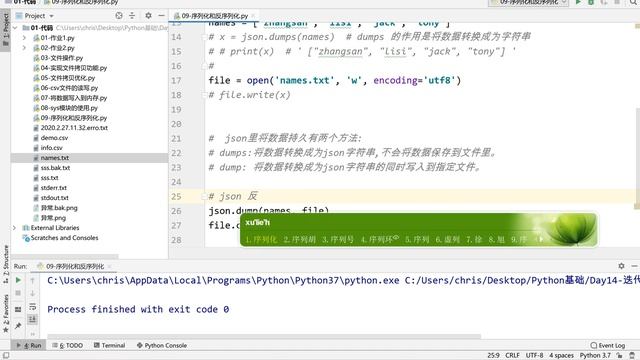This screenshot has height=360, width=640.
Task: Expand External Libraries node
Action: pyautogui.click(x=15, y=228)
